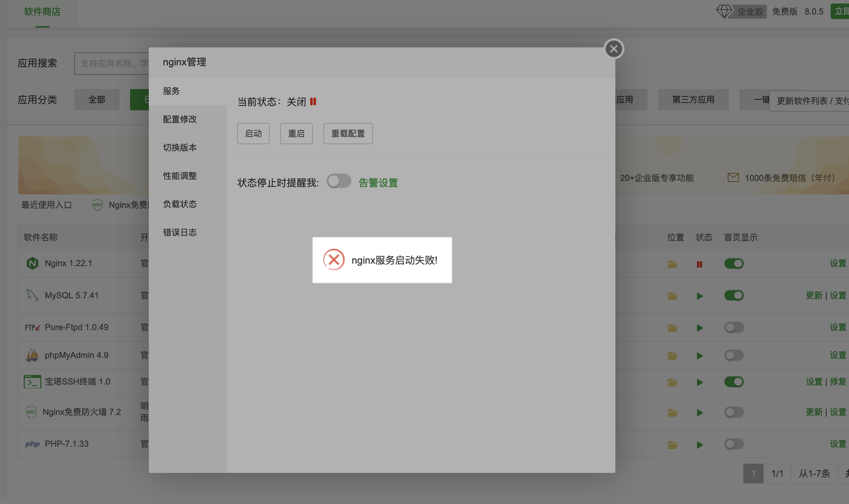Click page 1 pagination button
The width and height of the screenshot is (849, 504).
[753, 474]
